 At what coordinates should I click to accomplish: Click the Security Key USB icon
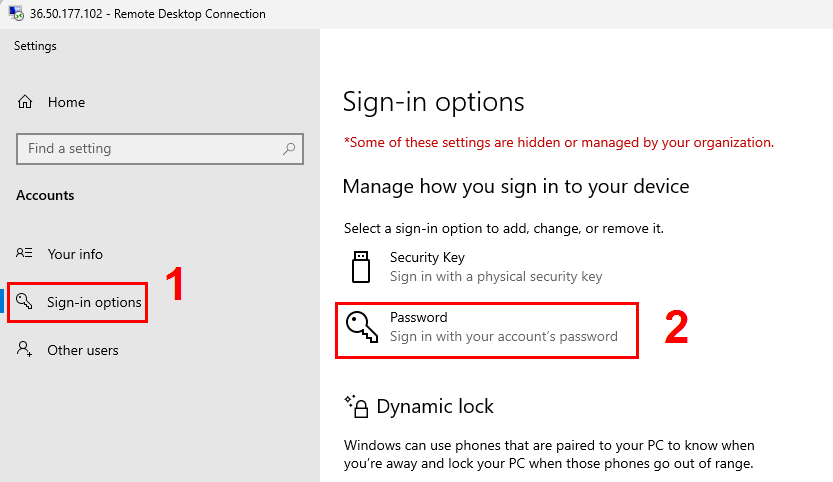click(x=361, y=267)
